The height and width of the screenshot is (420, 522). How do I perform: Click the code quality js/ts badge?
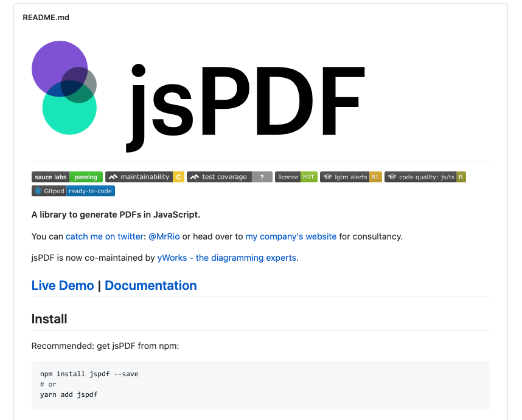425,177
